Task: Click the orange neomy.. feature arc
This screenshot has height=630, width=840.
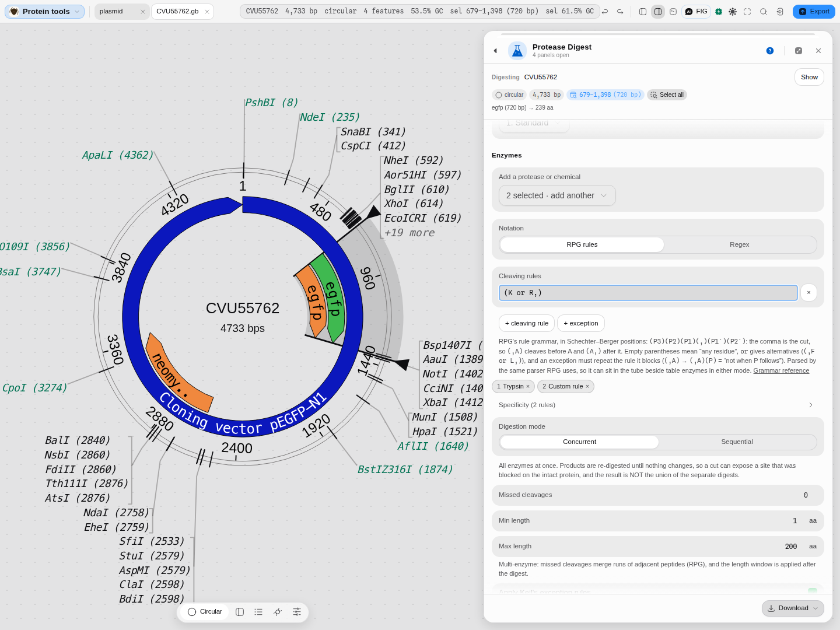Action: [x=174, y=376]
